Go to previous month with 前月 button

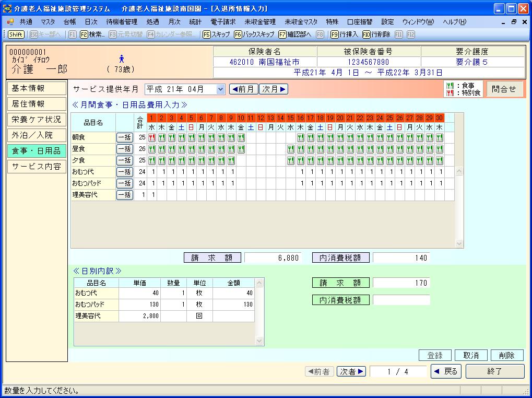243,89
